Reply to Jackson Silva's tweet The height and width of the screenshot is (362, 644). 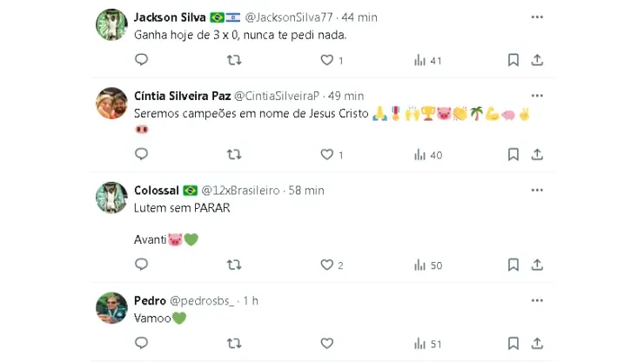point(142,60)
